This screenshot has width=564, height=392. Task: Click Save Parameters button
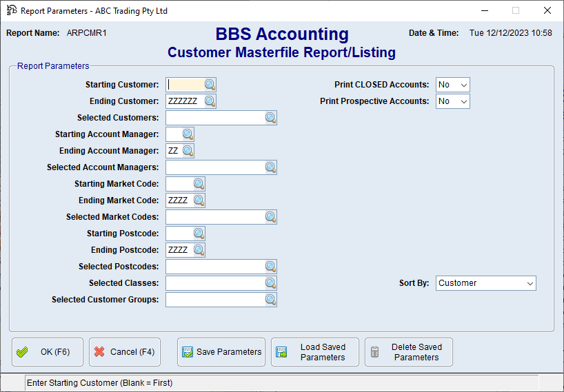(x=221, y=352)
